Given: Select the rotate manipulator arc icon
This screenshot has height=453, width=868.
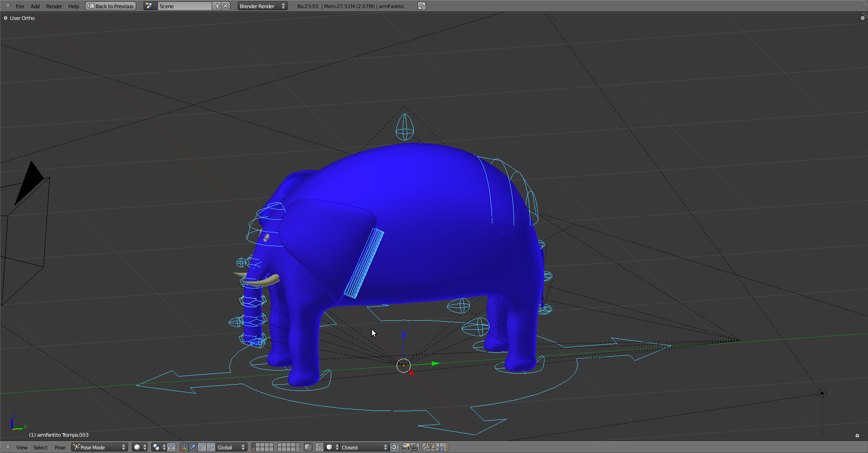Looking at the screenshot, I should click(202, 447).
